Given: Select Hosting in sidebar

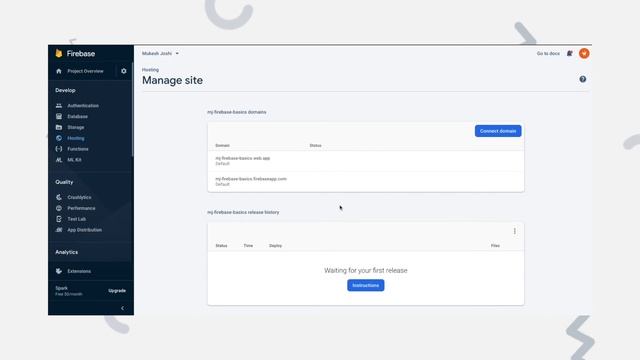Looking at the screenshot, I should (76, 138).
